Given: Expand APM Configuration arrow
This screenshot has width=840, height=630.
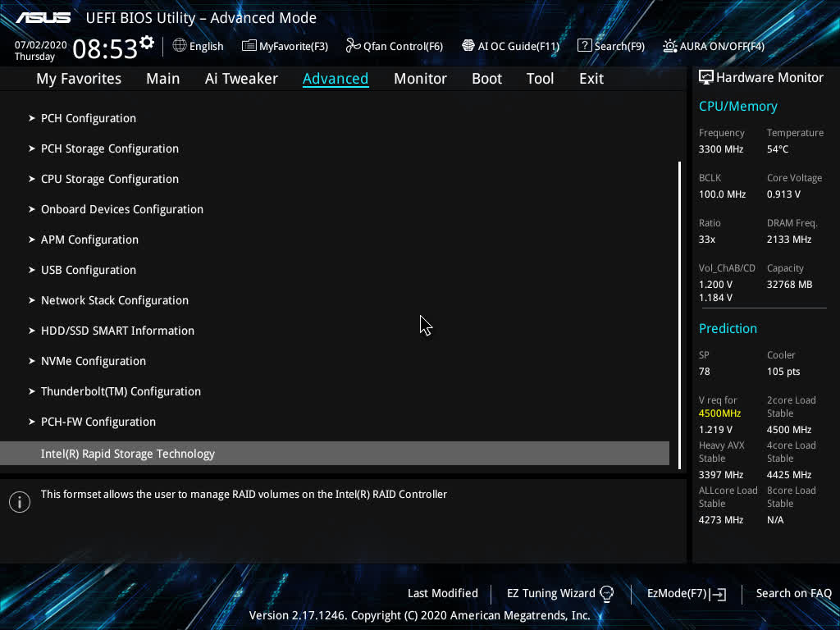Looking at the screenshot, I should click(x=32, y=240).
